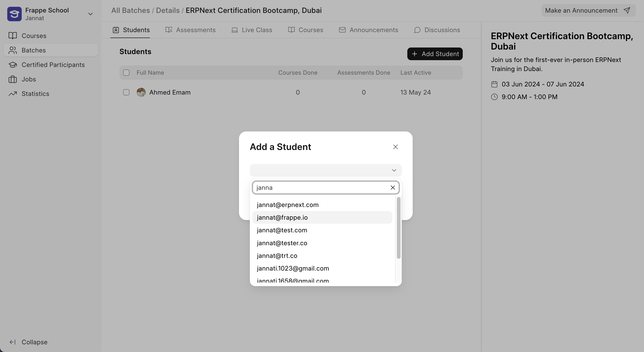Switch to the Assessments tab
Image resolution: width=644 pixels, height=352 pixels.
191,30
